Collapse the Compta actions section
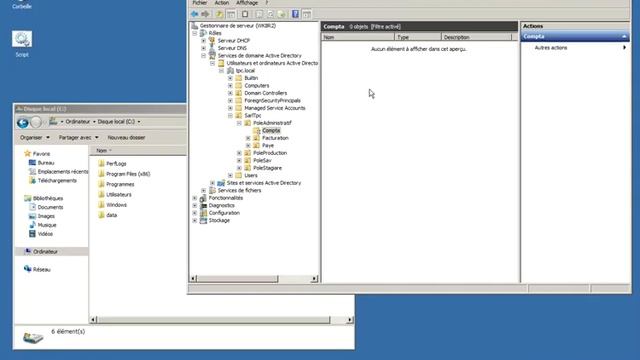 click(624, 37)
